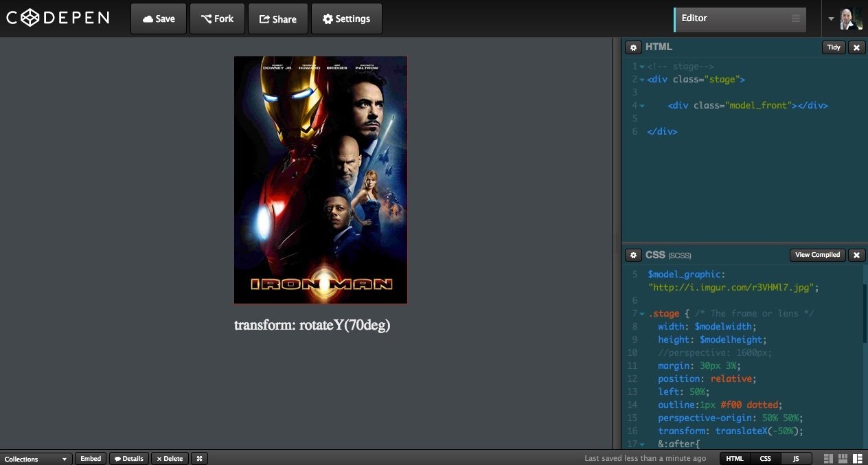Fold HTML line 1 comment
This screenshot has width=868, height=465.
tap(641, 67)
